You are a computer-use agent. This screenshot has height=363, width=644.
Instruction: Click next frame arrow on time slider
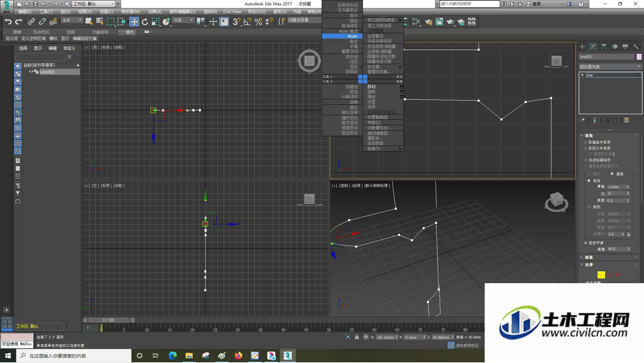pyautogui.click(x=132, y=320)
